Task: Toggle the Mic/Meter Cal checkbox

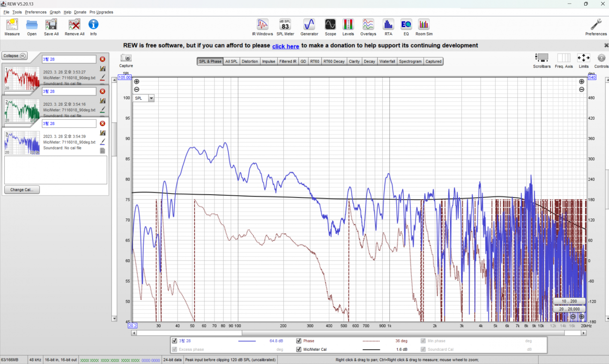Action: pos(299,349)
